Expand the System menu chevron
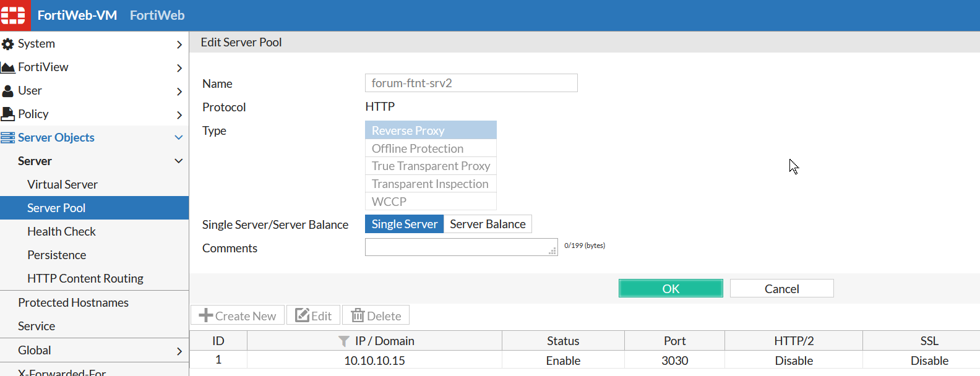980x376 pixels. (179, 45)
